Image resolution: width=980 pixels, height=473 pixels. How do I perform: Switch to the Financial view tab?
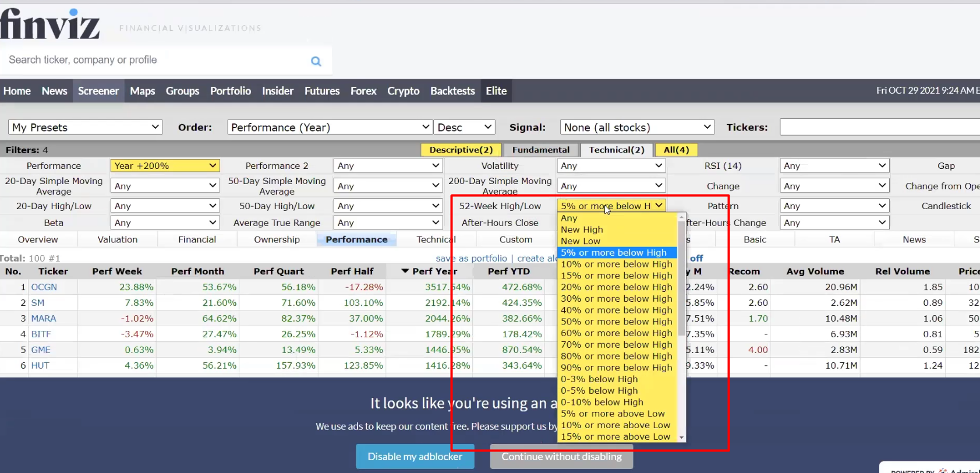click(197, 239)
